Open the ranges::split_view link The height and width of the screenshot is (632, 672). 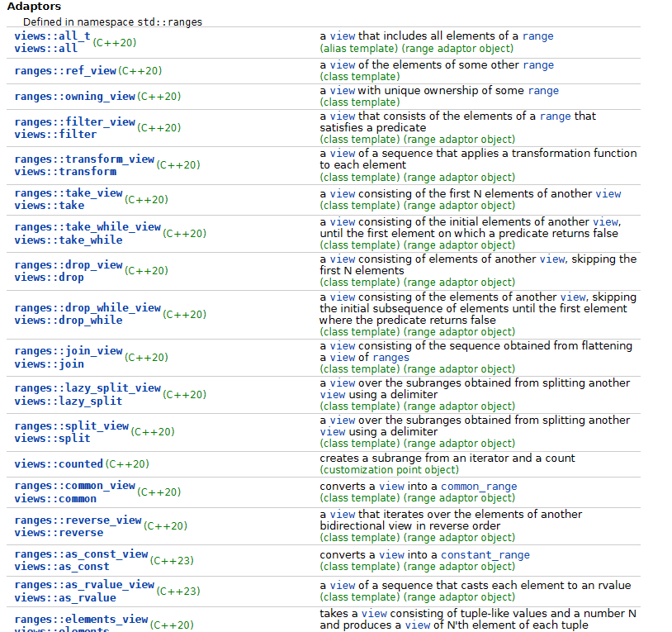72,425
